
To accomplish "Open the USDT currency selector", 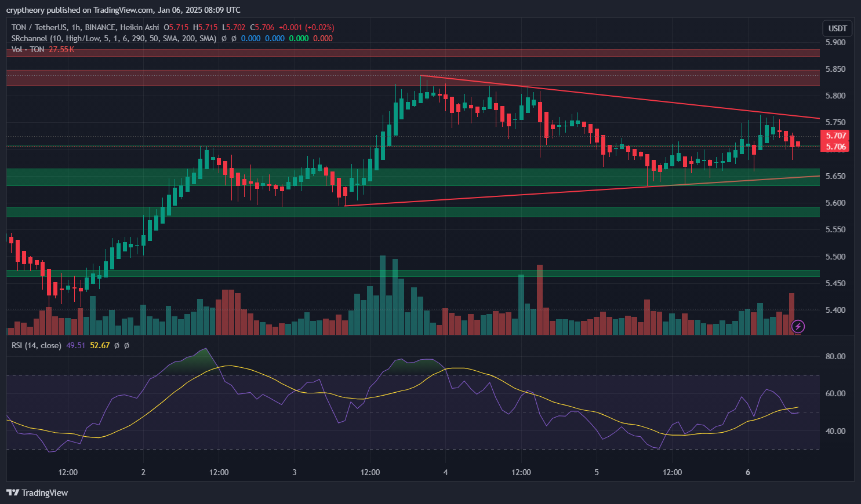I will [x=837, y=28].
